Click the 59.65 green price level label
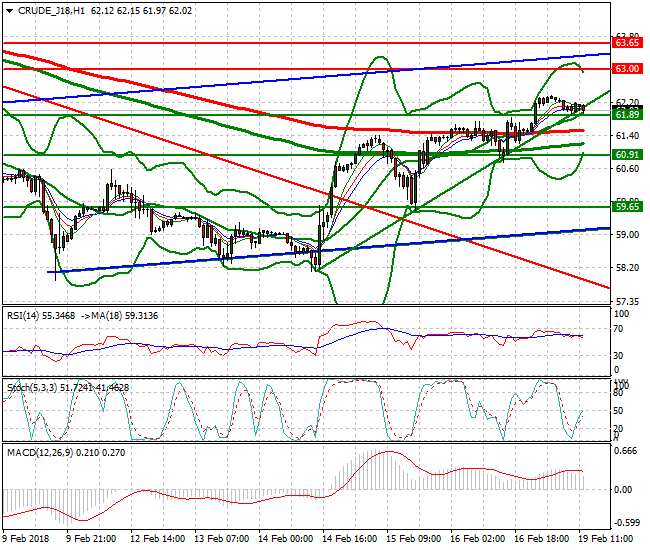Image resolution: width=650 pixels, height=550 pixels. [x=627, y=206]
